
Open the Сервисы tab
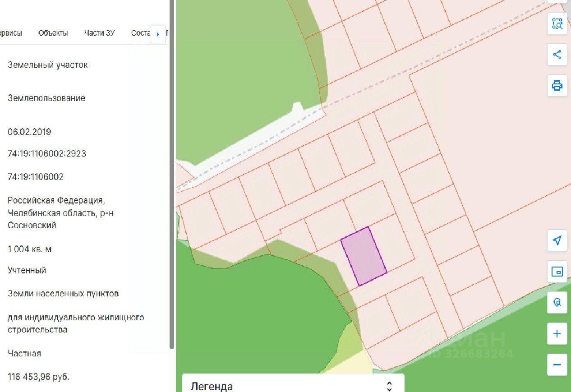click(x=11, y=33)
